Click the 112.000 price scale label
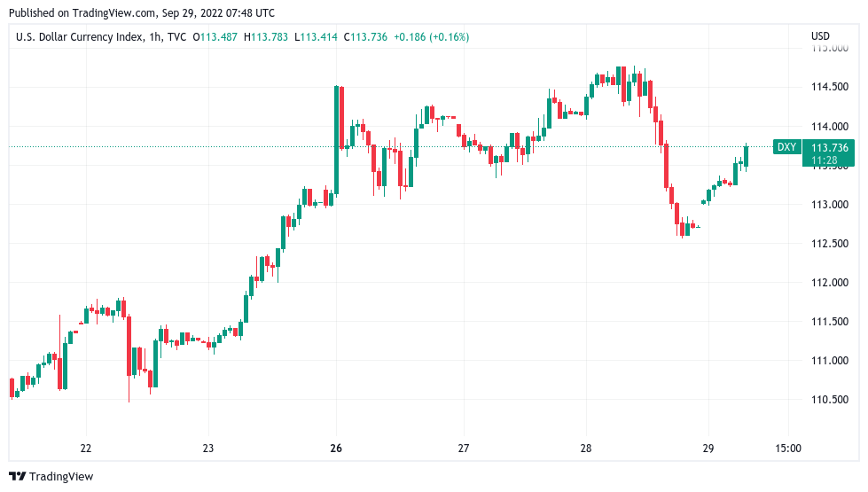868x492 pixels. coord(829,282)
